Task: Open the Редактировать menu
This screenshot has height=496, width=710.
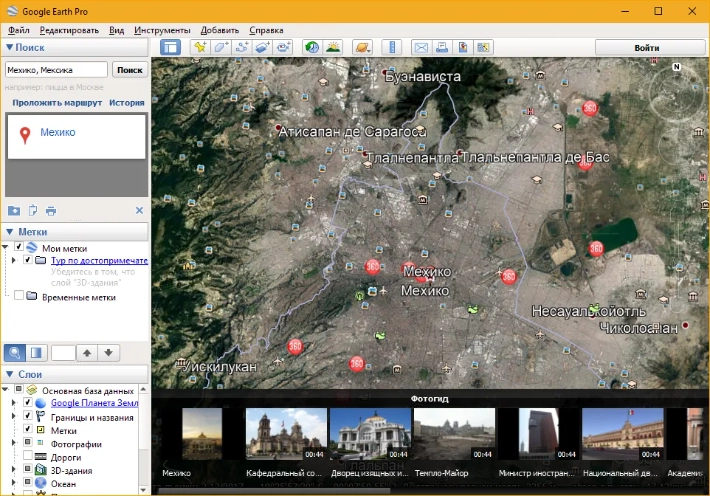Action: pos(69,30)
